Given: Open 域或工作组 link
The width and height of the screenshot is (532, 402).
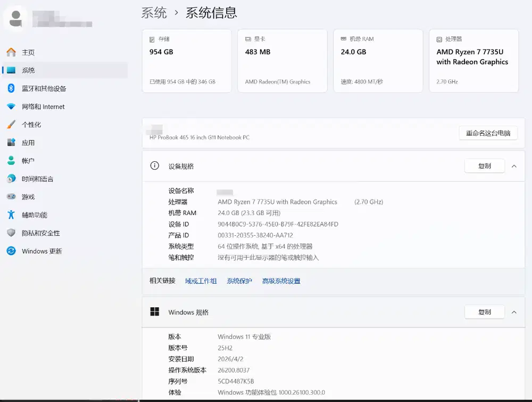Looking at the screenshot, I should [x=201, y=281].
